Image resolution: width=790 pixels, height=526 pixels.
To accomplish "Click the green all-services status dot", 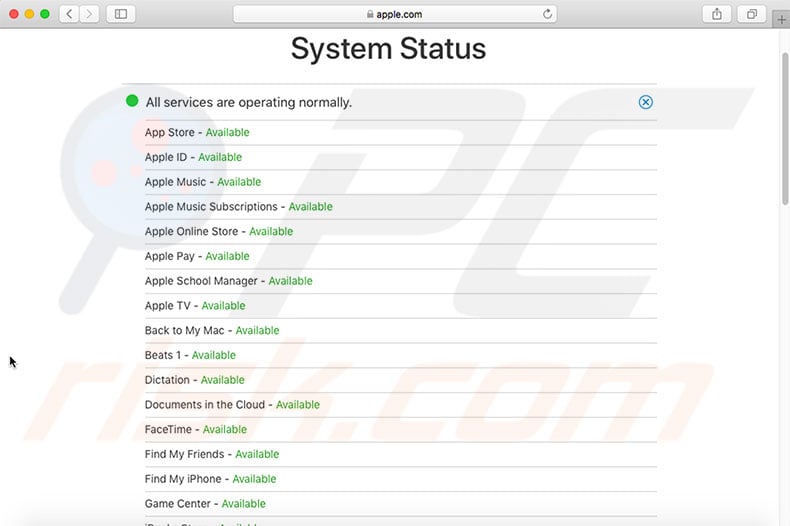I will (132, 101).
